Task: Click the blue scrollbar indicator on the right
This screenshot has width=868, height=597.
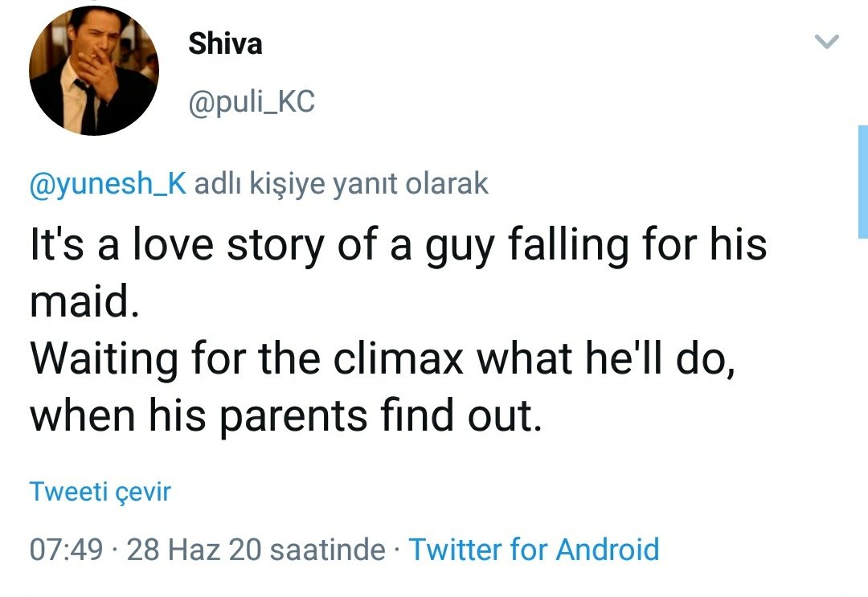Action: point(862,181)
